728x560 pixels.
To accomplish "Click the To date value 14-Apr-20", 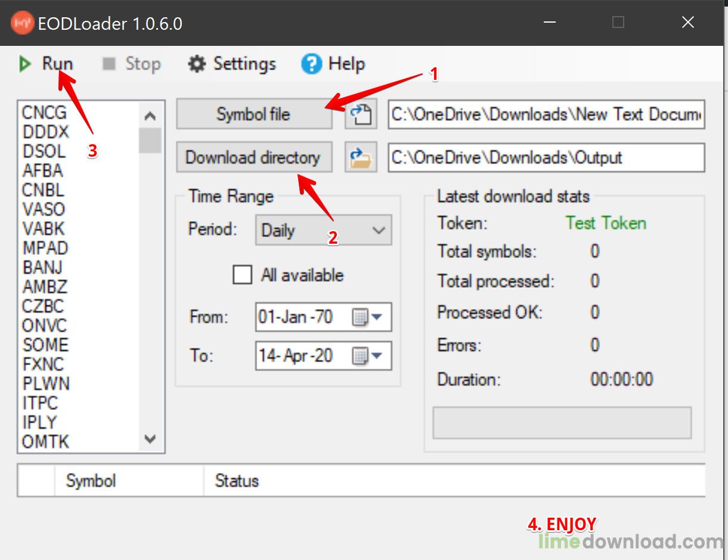I will (x=296, y=356).
